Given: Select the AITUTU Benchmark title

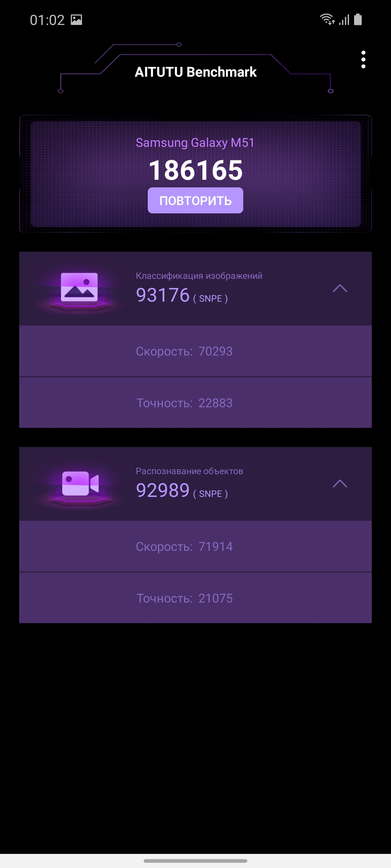Looking at the screenshot, I should (195, 72).
